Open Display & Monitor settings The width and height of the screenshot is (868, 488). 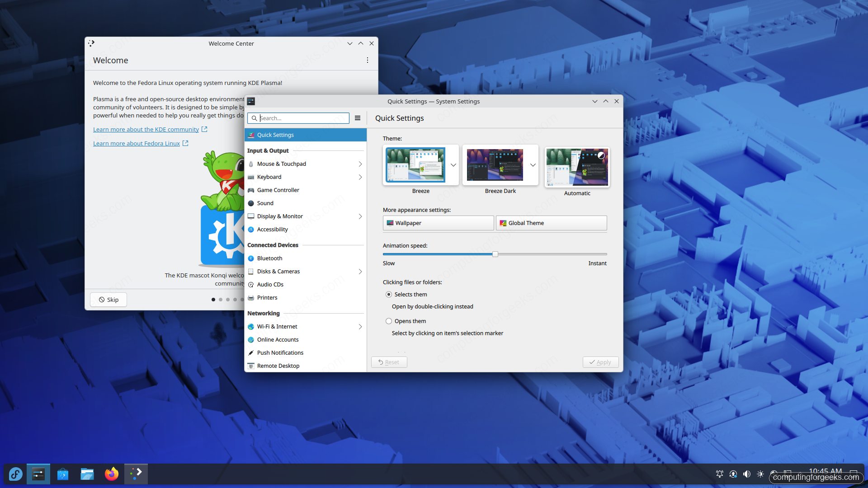coord(306,216)
